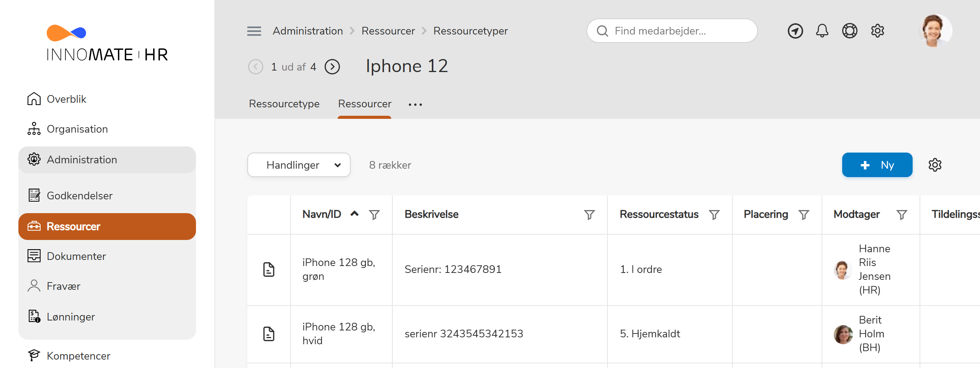This screenshot has width=980, height=368.
Task: Open Lønninger in the sidebar
Action: click(x=107, y=317)
